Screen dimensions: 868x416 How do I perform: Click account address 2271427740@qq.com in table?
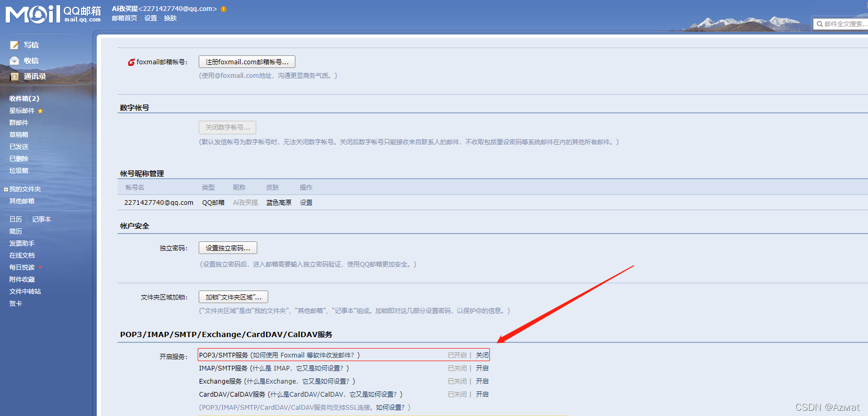point(158,203)
